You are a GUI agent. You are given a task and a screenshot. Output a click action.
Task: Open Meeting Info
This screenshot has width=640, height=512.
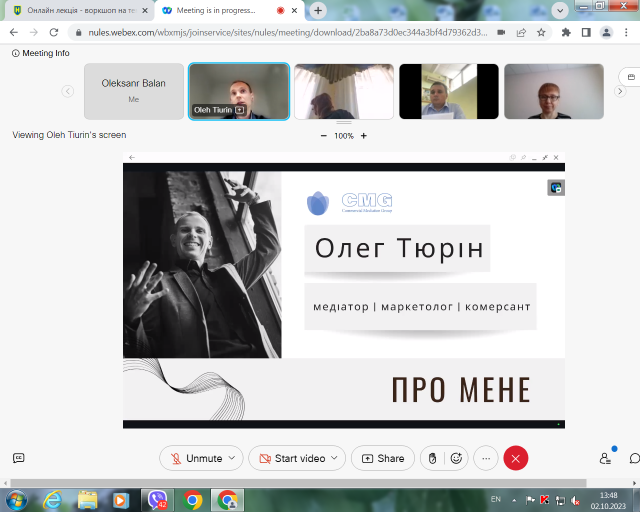(x=41, y=53)
